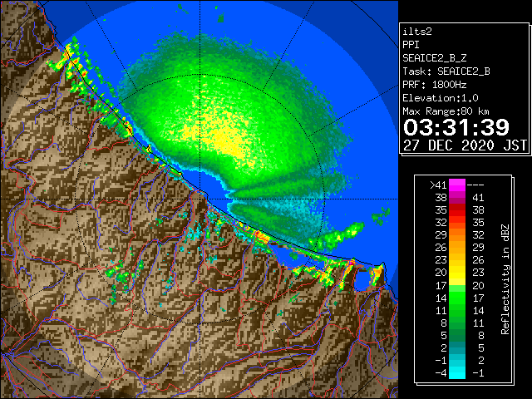Image resolution: width=532 pixels, height=399 pixels.
Task: Click the 'Elevation:1.0' line
Action: (x=441, y=98)
